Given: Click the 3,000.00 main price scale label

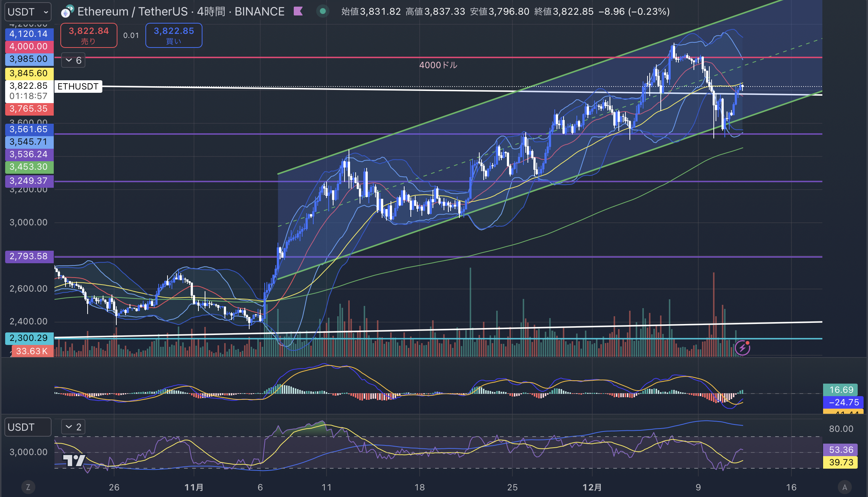Looking at the screenshot, I should 28,222.
